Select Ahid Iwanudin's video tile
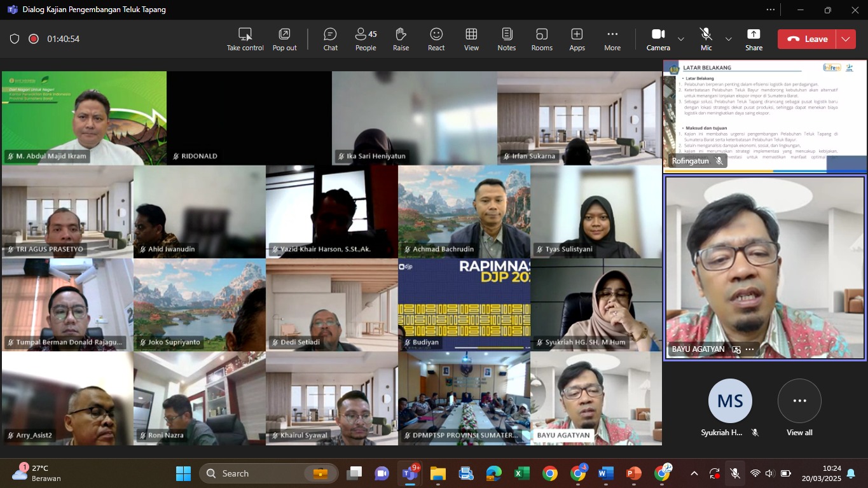868x488 pixels. click(x=200, y=212)
